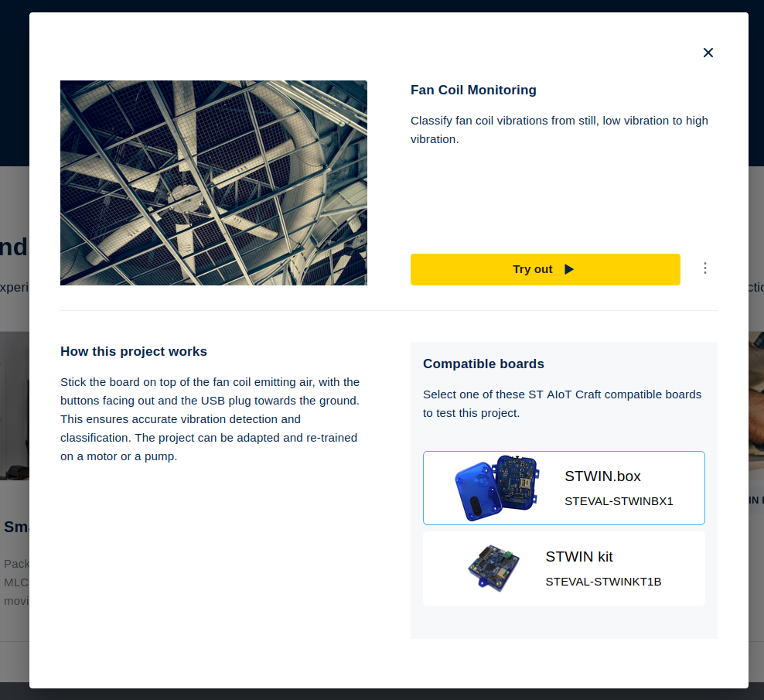Select the STWIN.box board card
Viewport: 764px width, 700px height.
[564, 488]
